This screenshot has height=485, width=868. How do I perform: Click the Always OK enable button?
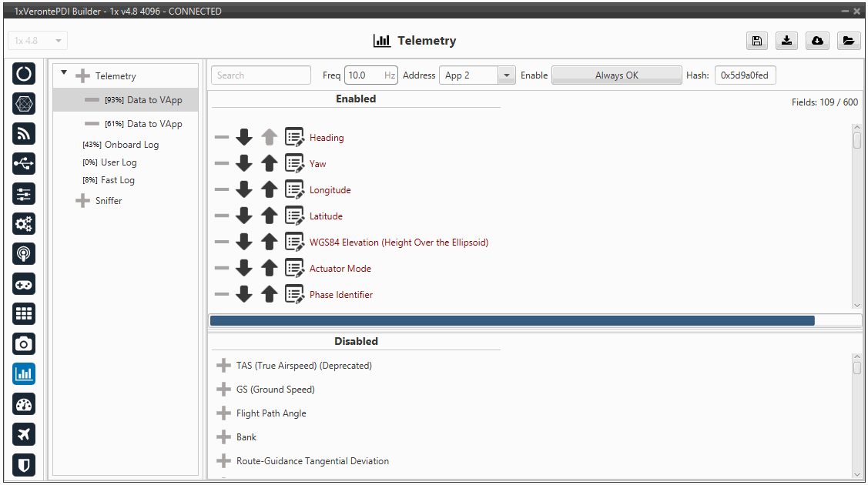(616, 75)
